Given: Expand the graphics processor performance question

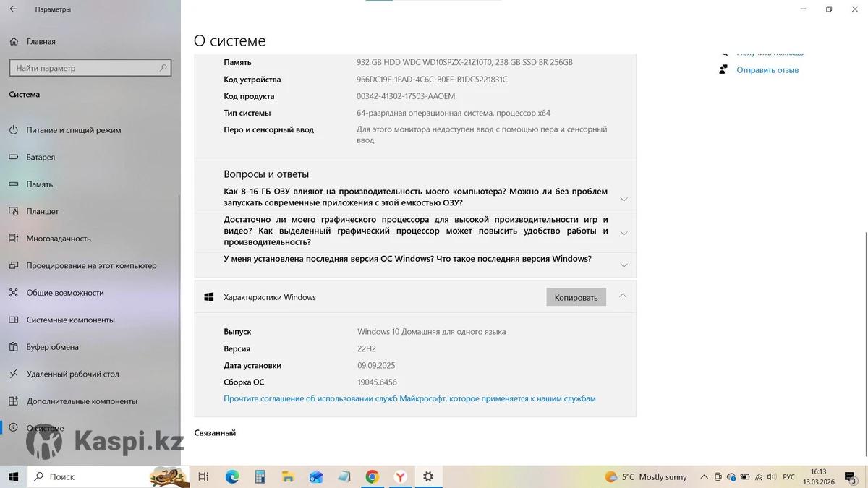Looking at the screenshot, I should coord(624,233).
